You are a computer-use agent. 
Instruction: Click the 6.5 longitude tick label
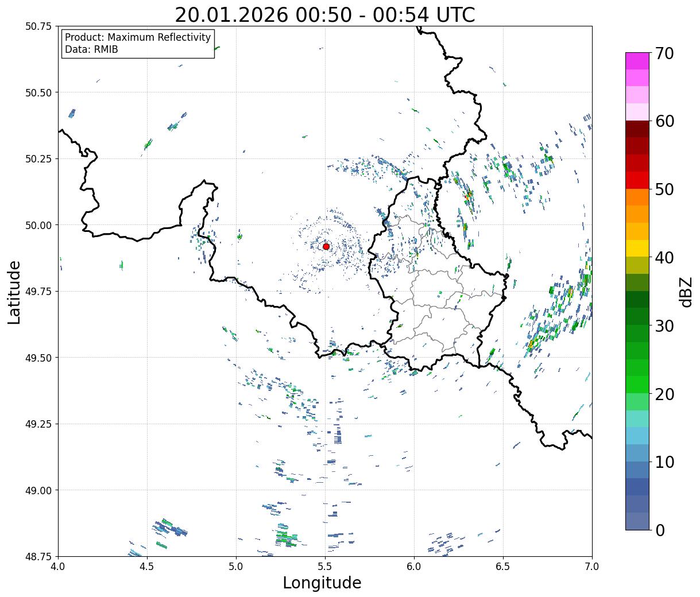click(x=503, y=567)
